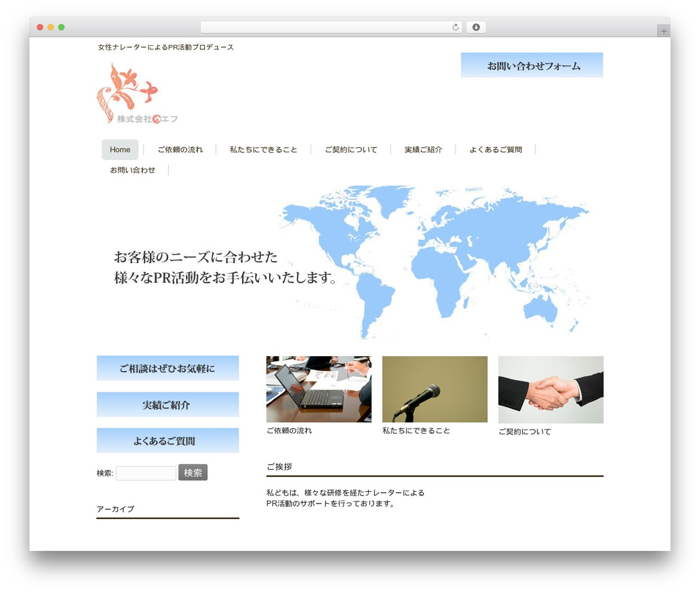Open the お問い合わせフォーム banner button

click(x=532, y=65)
